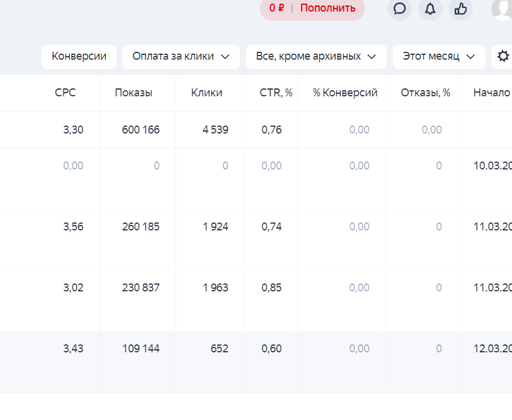Click the 0 ₽ account balance
512x420 pixels.
tap(276, 8)
